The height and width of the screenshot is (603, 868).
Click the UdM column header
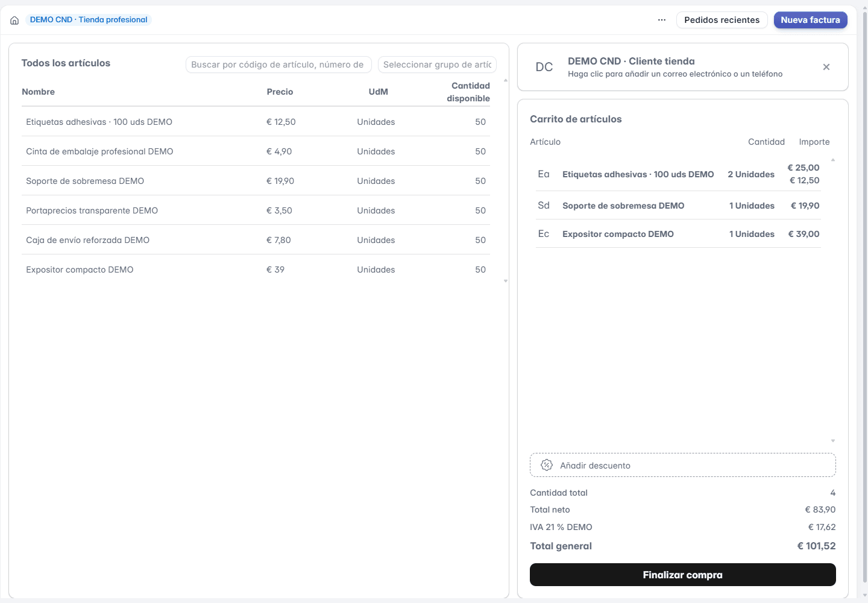[x=378, y=92]
